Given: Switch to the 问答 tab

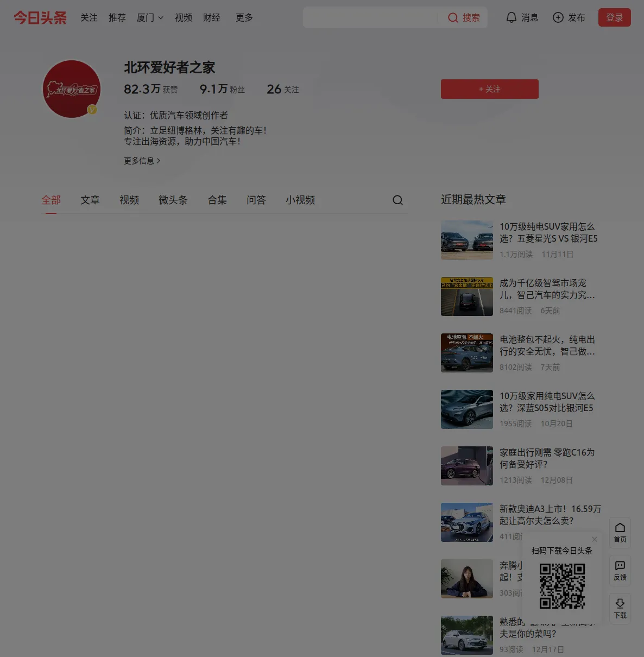Looking at the screenshot, I should coord(256,200).
